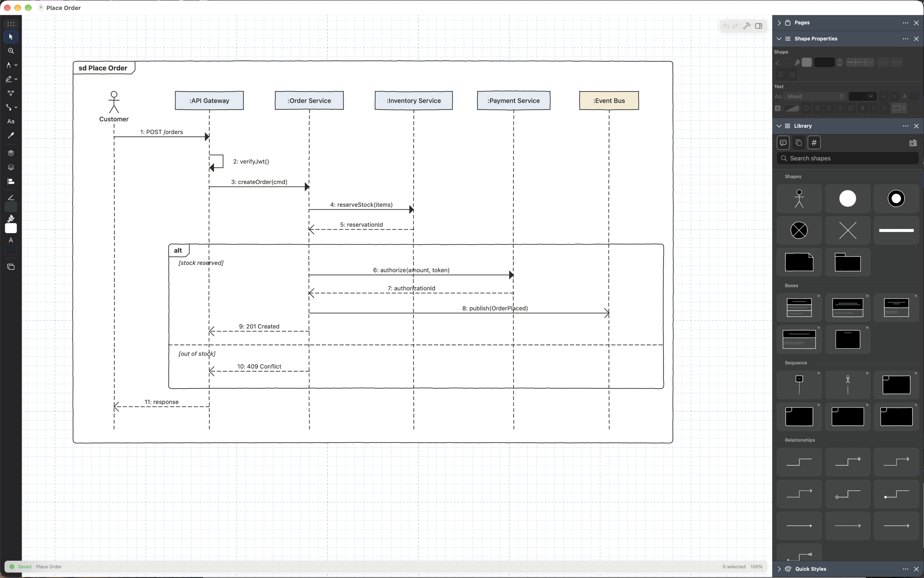Select the arrow pointer tool
924x578 pixels.
[11, 37]
